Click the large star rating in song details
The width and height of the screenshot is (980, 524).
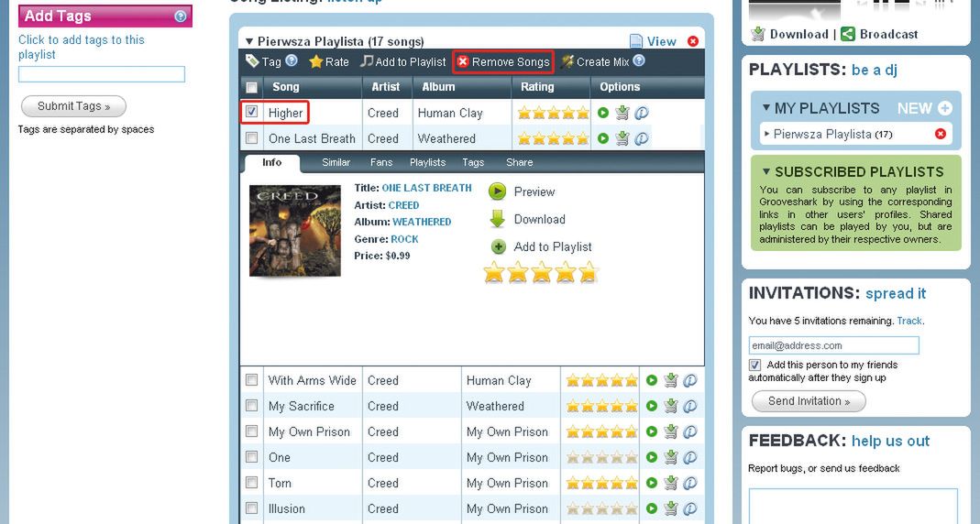click(541, 273)
